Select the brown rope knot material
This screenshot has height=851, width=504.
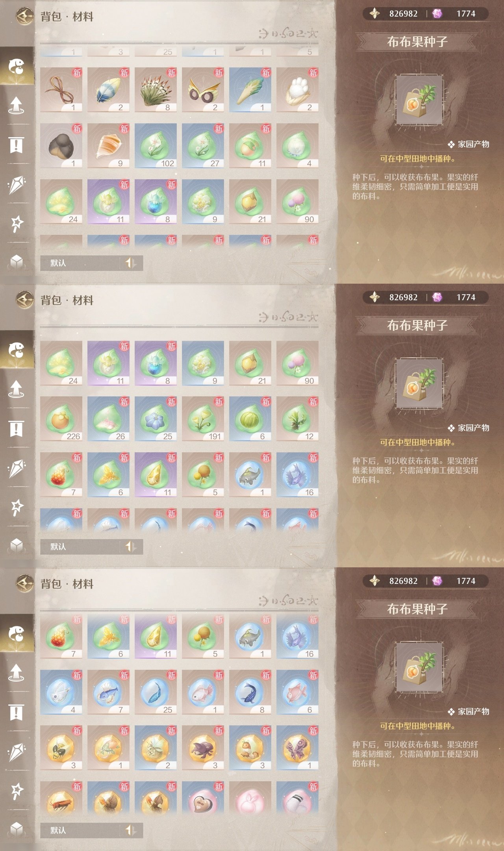[61, 90]
